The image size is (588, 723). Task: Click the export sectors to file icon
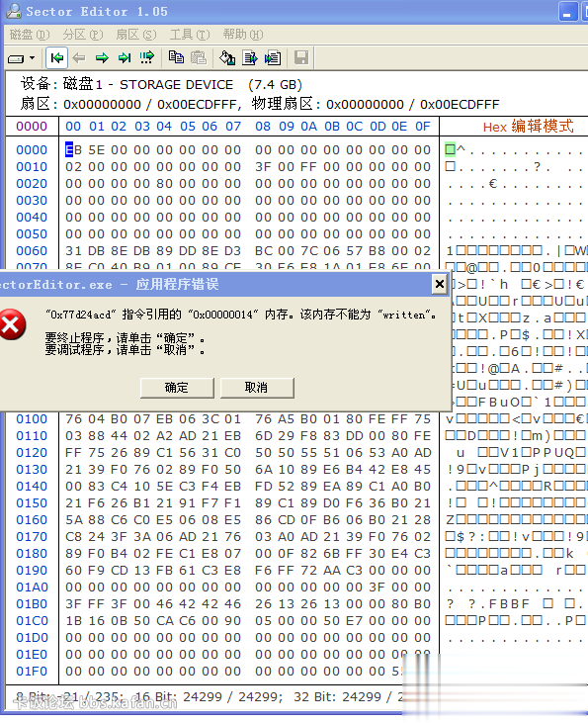250,57
